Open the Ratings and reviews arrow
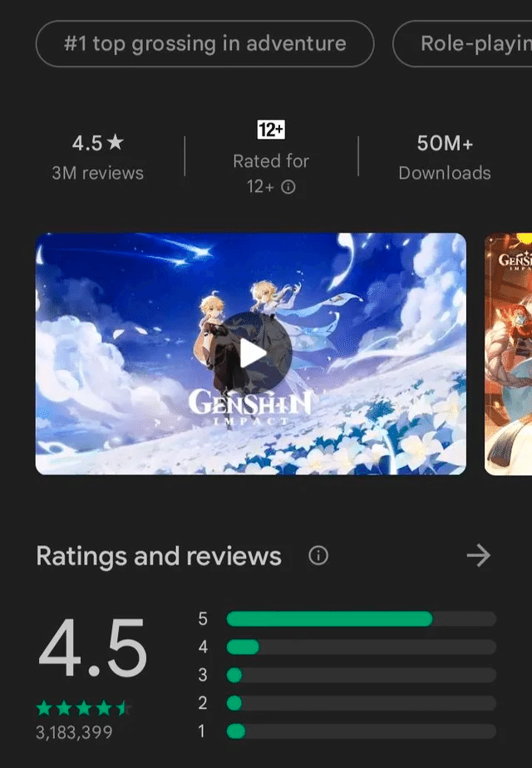Viewport: 532px width, 768px height. coord(478,555)
